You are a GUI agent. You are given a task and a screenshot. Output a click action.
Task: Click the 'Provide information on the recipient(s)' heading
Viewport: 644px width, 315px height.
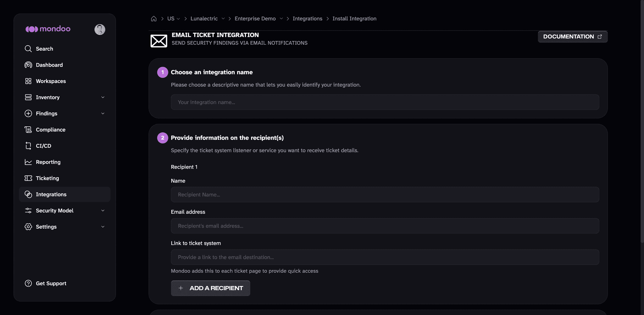(x=227, y=138)
